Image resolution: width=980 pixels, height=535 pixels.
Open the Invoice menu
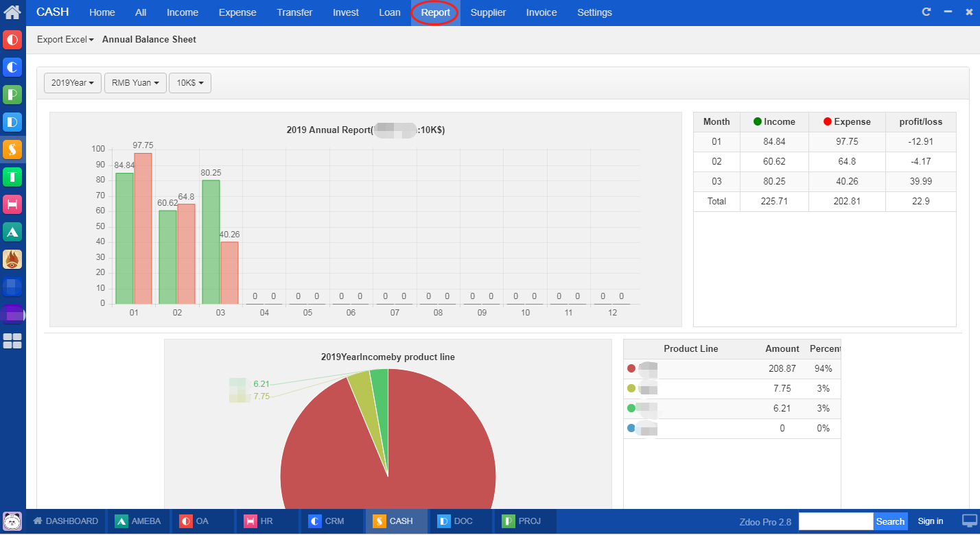pyautogui.click(x=541, y=12)
